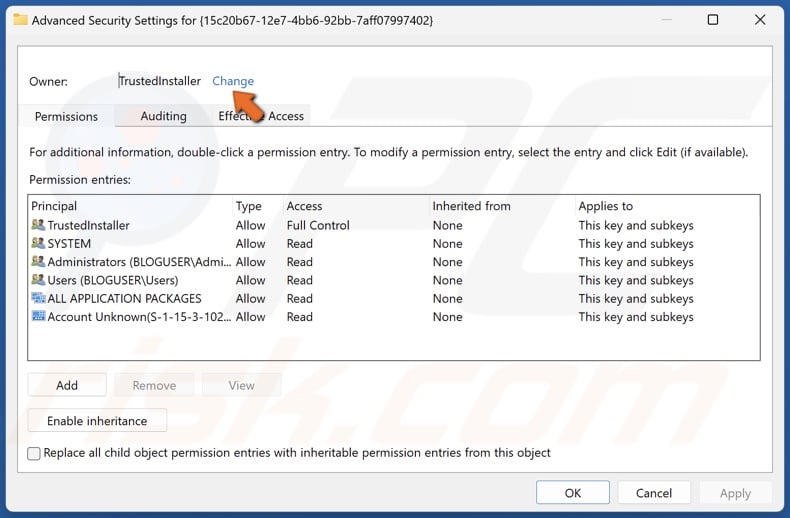This screenshot has width=790, height=518.
Task: Open the Effective Access tab
Action: [x=261, y=116]
